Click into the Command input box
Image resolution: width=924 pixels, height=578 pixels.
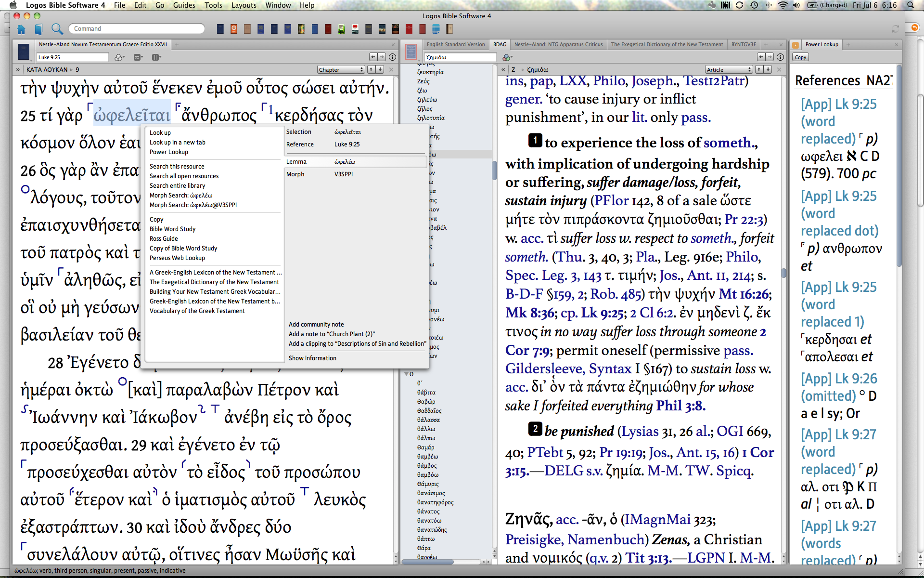pos(137,29)
